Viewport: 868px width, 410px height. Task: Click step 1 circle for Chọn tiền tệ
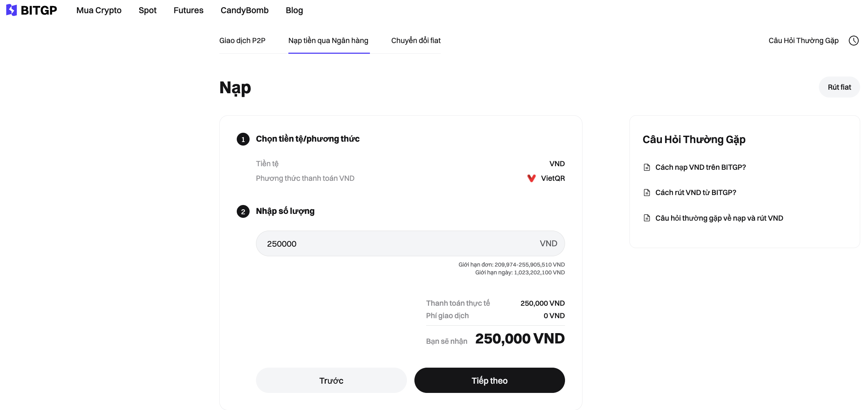(243, 139)
